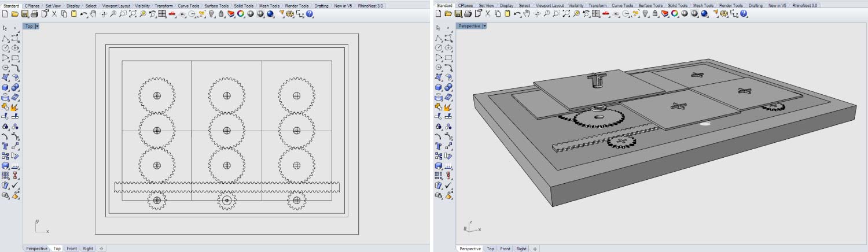Click Top viewport title label in left window
The width and height of the screenshot is (868, 252).
pyautogui.click(x=29, y=26)
